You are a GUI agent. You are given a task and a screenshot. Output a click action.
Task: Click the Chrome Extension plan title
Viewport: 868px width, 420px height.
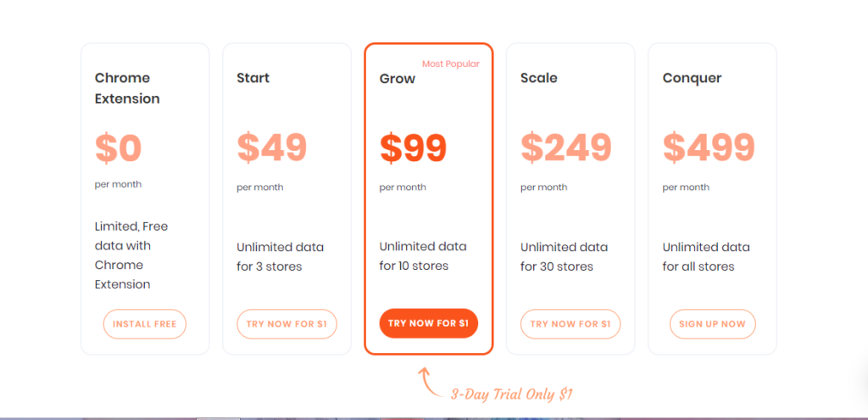[x=127, y=88]
